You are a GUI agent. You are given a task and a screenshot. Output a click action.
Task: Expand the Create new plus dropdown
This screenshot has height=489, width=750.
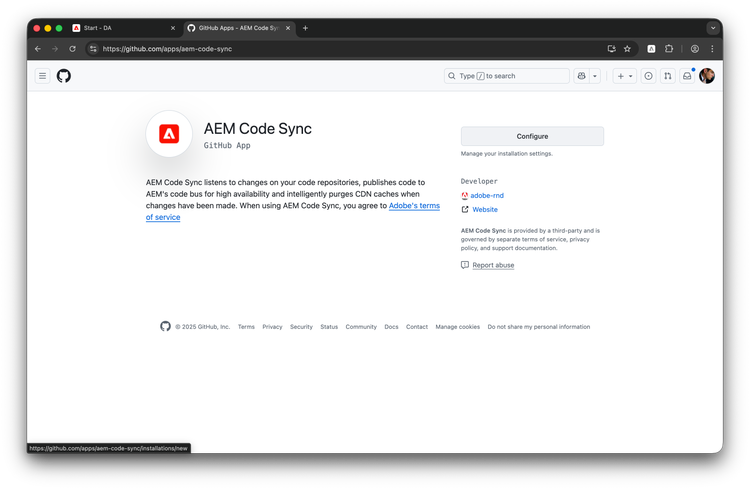click(x=624, y=76)
